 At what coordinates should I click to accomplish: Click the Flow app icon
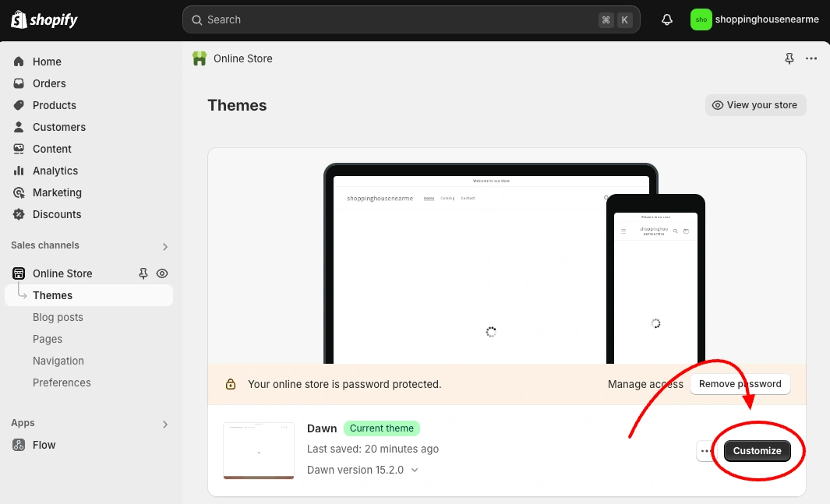pos(19,445)
